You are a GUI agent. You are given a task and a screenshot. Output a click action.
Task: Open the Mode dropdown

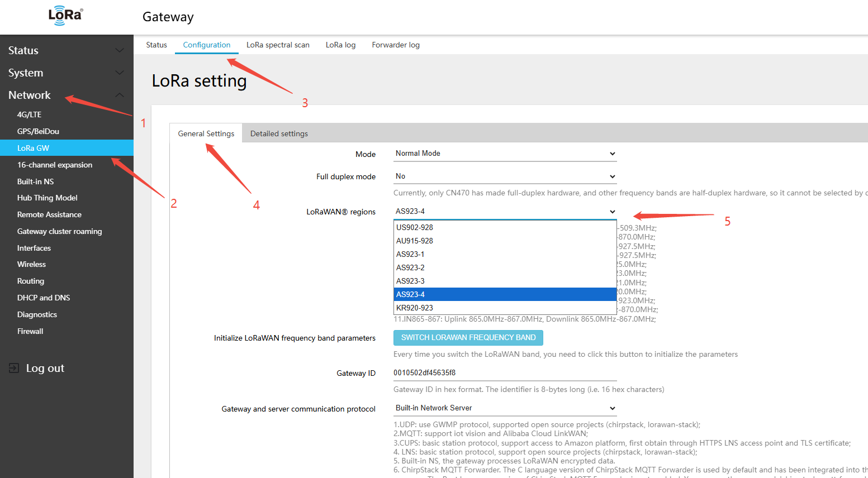click(x=505, y=154)
